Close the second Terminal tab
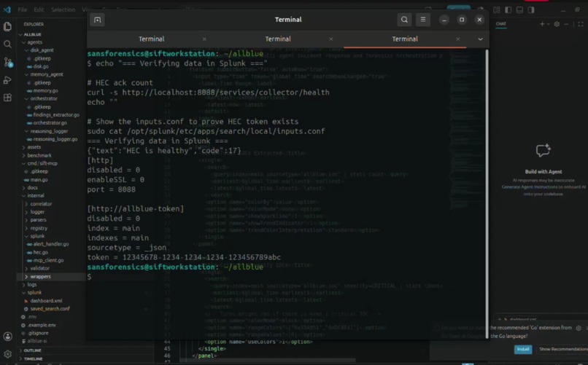This screenshot has width=588, height=365. click(330, 39)
